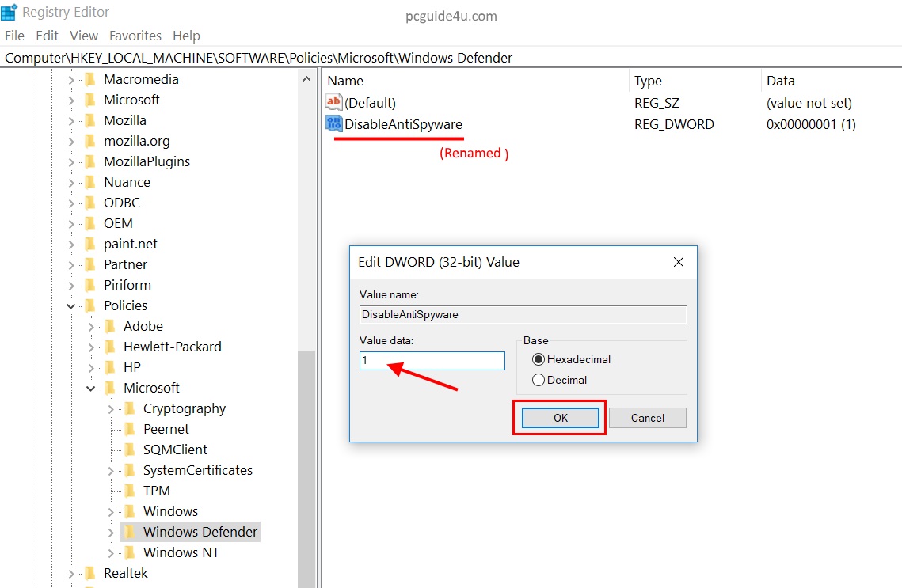Open the Favorites menu

(135, 36)
